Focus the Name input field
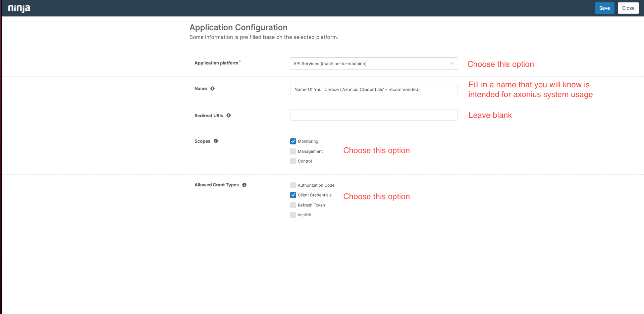The width and height of the screenshot is (644, 314). [x=374, y=89]
